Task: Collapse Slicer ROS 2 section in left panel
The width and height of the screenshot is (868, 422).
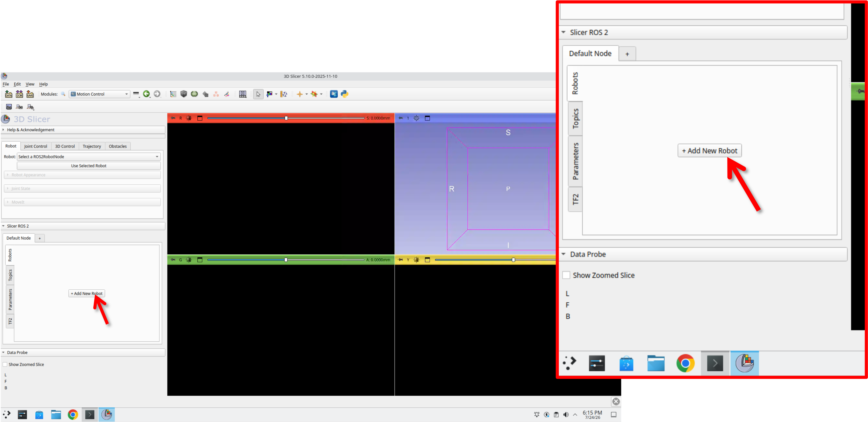Action: coord(83,226)
